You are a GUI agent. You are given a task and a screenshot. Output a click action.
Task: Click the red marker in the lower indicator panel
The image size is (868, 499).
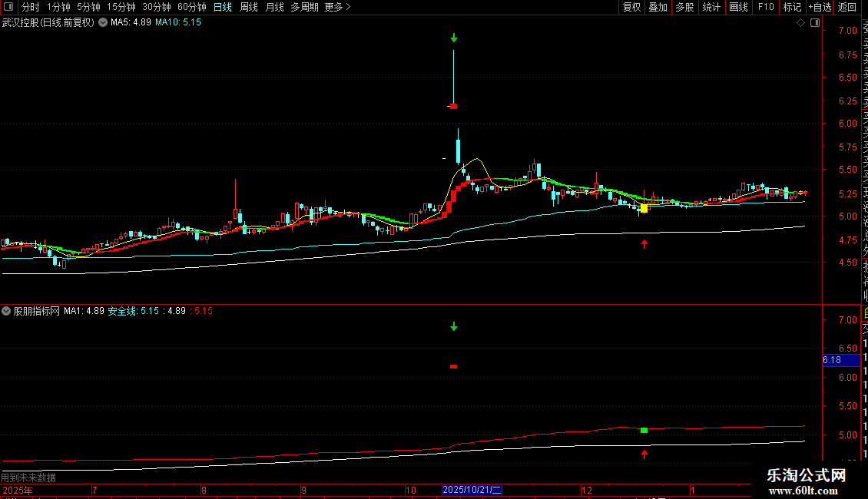tap(453, 366)
